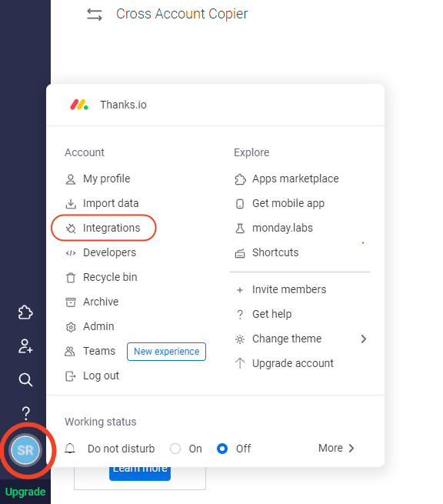Viewport: 443px width, 504px height.
Task: Click the Do not disturb bell icon
Action: tap(70, 449)
